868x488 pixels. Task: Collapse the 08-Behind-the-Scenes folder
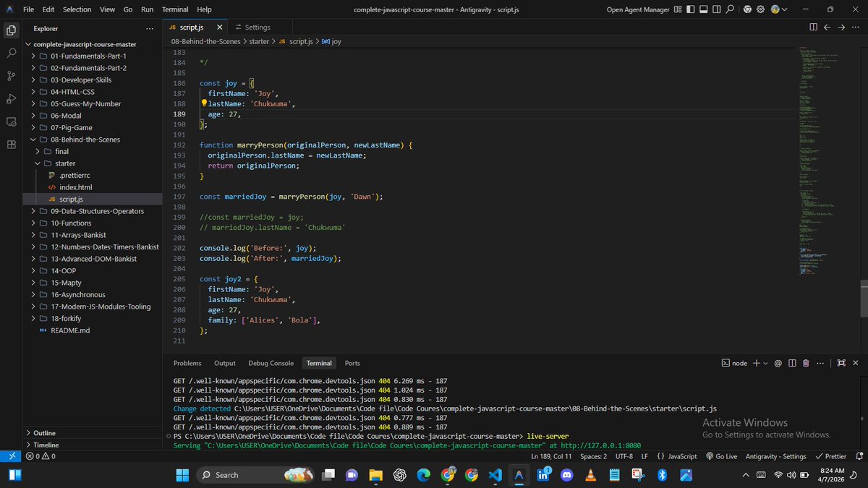pyautogui.click(x=85, y=139)
